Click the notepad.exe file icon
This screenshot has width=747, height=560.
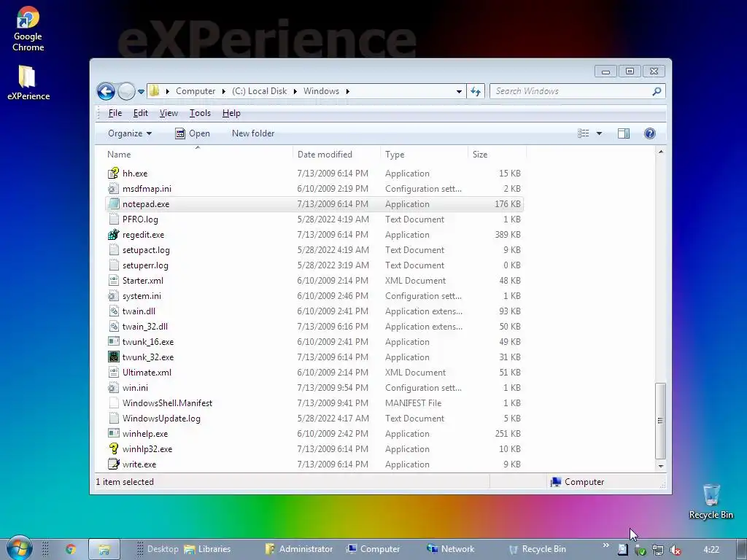pos(113,204)
